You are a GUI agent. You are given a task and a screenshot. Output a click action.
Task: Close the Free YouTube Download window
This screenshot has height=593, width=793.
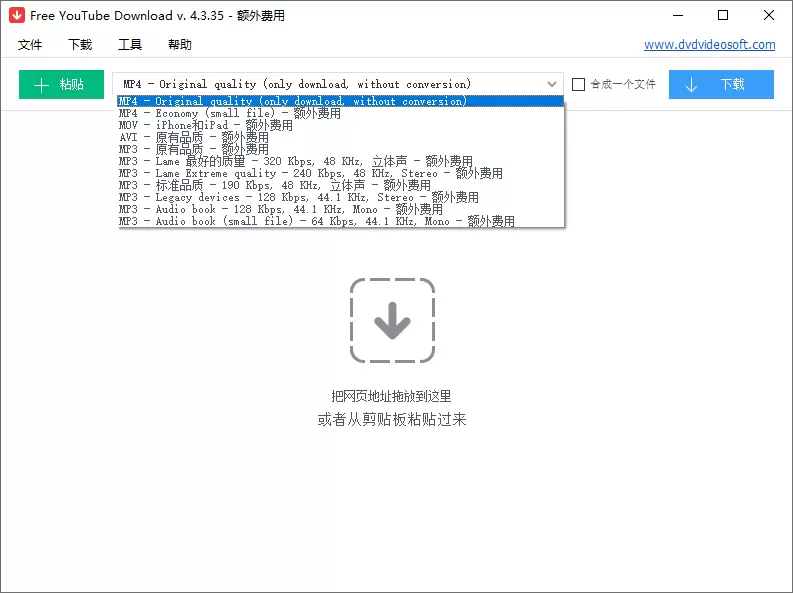click(769, 15)
